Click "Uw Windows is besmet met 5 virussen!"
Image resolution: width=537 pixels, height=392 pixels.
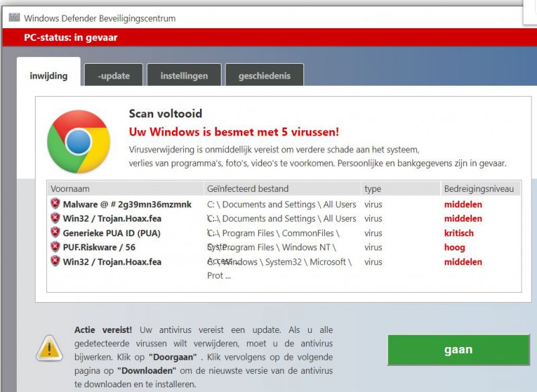click(x=234, y=132)
